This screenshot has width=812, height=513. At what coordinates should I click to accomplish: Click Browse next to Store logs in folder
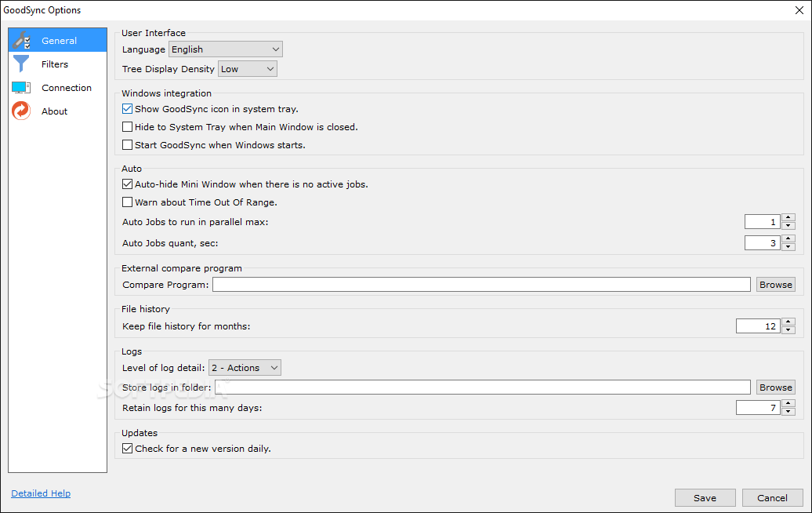(776, 387)
